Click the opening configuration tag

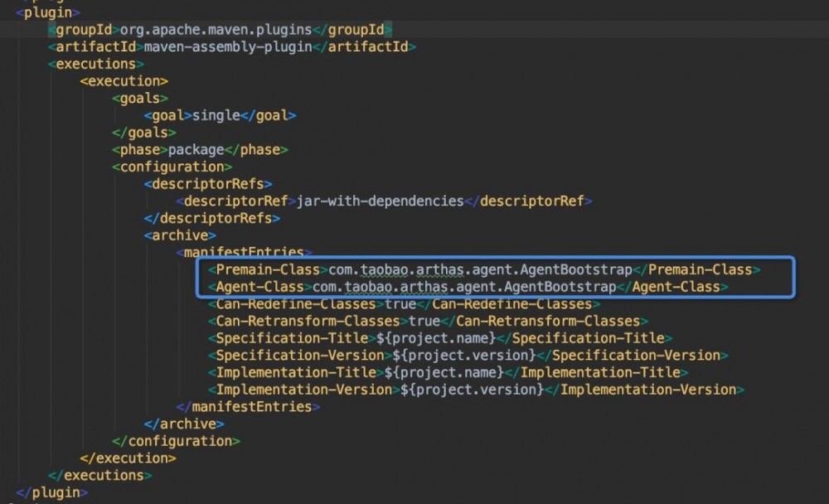click(172, 167)
